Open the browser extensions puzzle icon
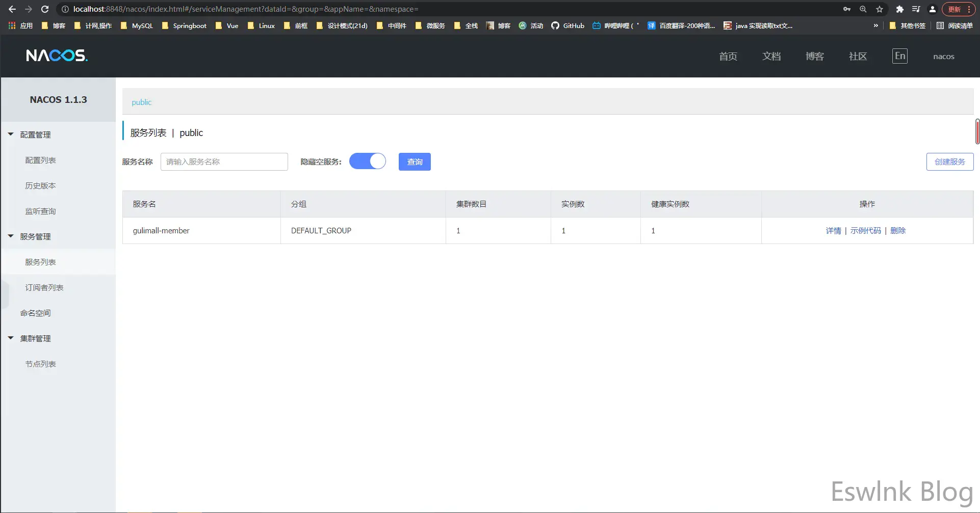980x513 pixels. (899, 9)
